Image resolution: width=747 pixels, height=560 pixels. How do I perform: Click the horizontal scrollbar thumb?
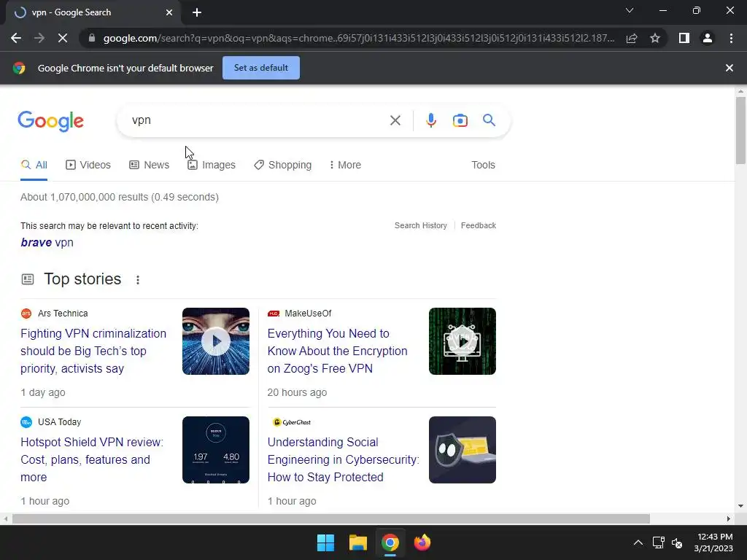tap(331, 518)
